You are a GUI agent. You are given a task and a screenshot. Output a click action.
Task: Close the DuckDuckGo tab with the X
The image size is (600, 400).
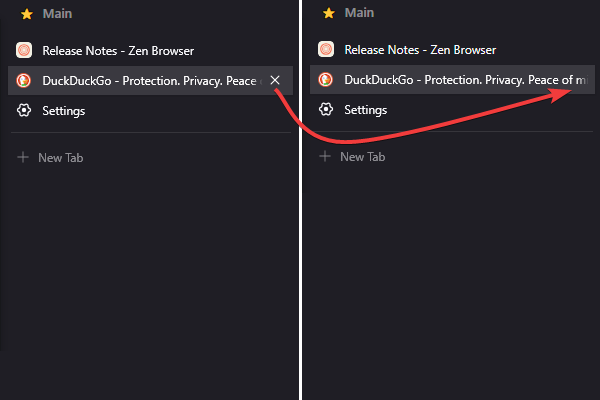pos(275,80)
